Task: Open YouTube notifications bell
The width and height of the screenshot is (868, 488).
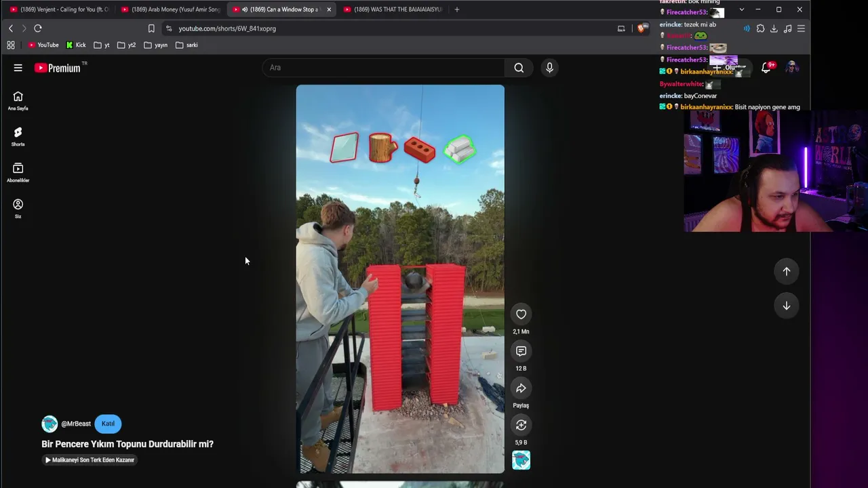Action: point(766,67)
